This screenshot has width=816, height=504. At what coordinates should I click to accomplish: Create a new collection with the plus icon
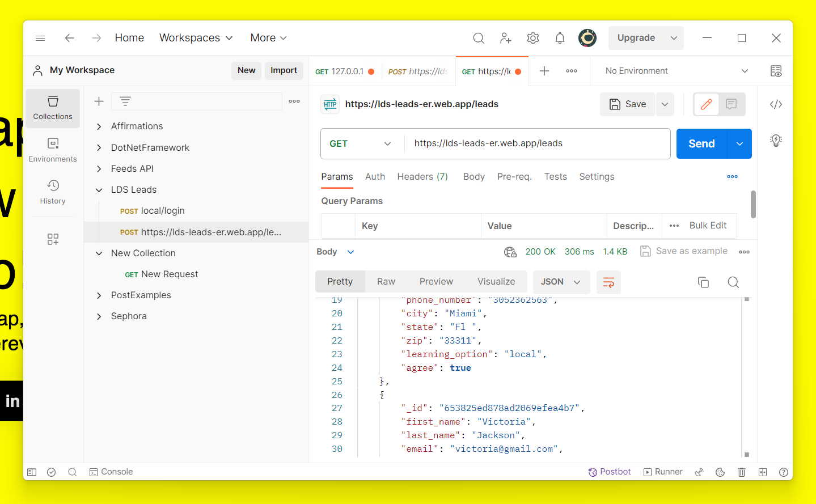coord(99,101)
